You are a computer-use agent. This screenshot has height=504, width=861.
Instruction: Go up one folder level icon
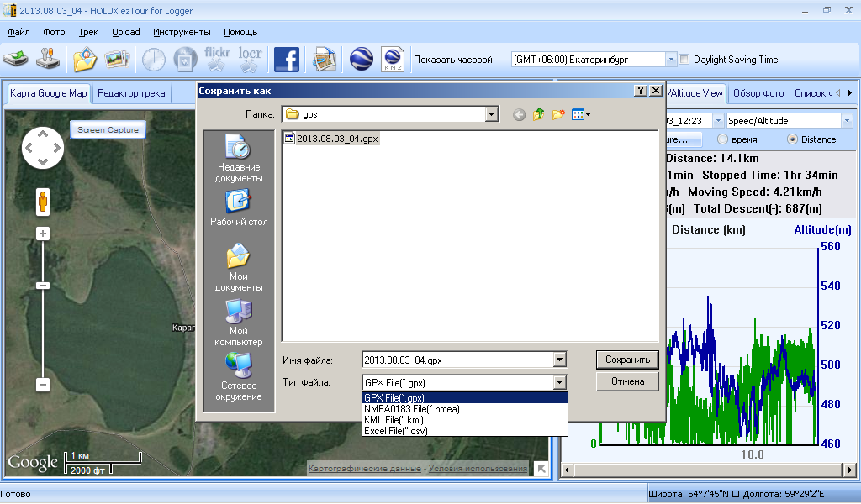(x=539, y=114)
